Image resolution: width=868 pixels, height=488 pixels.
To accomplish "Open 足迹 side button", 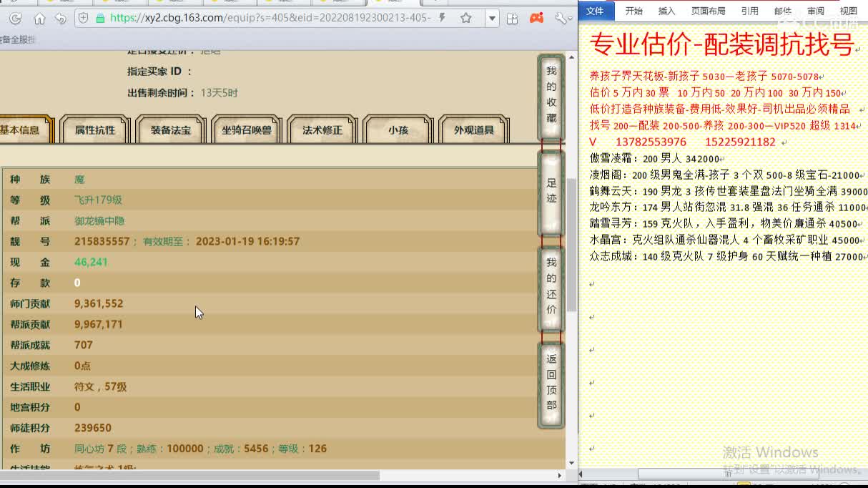I will (551, 192).
